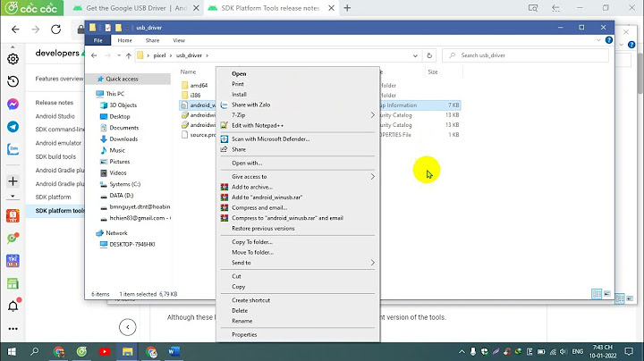Switch Explorer to details view icon
644x361 pixels.
pos(597,294)
